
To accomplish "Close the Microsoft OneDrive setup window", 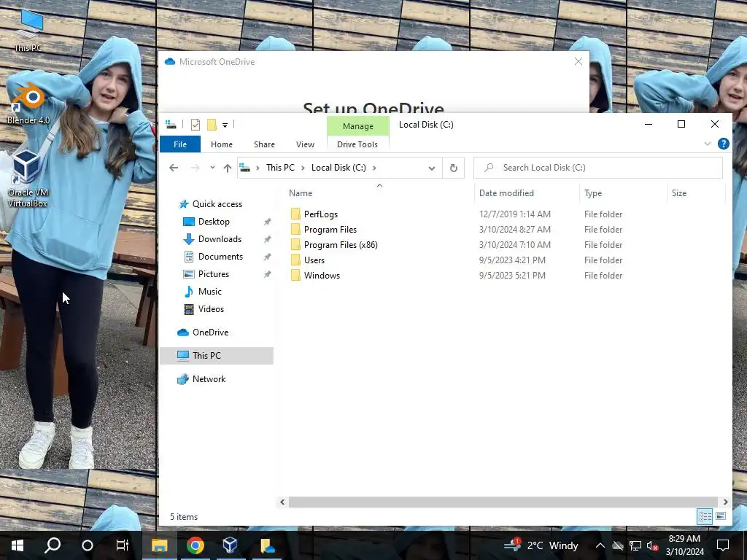I will (578, 61).
